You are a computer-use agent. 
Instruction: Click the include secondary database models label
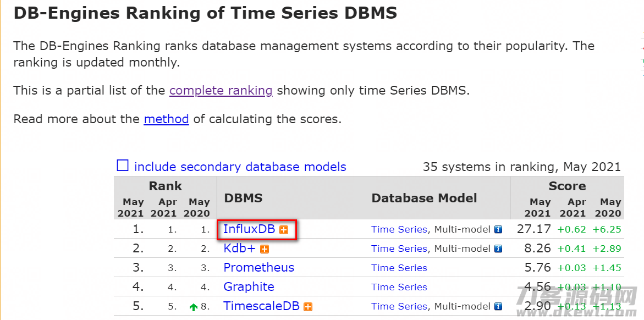240,167
